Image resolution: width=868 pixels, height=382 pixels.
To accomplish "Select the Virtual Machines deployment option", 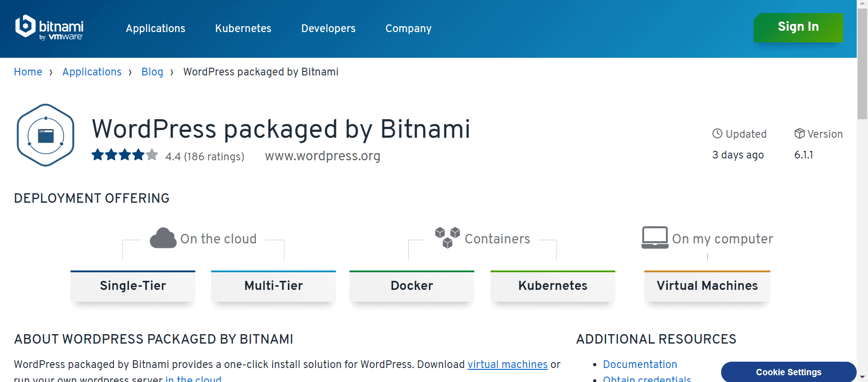I will 707,286.
